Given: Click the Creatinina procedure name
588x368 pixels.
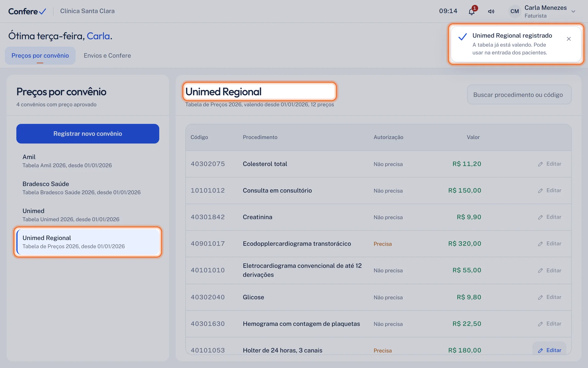Looking at the screenshot, I should click(257, 217).
